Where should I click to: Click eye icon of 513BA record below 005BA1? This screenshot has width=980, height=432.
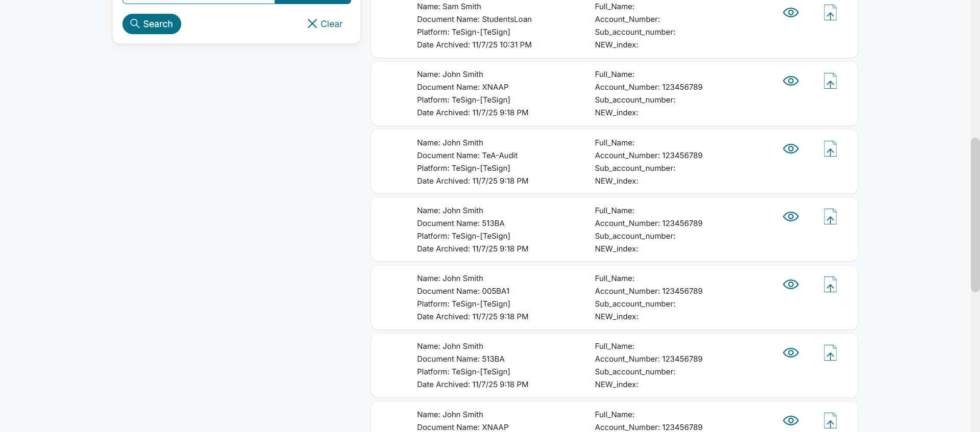[791, 353]
